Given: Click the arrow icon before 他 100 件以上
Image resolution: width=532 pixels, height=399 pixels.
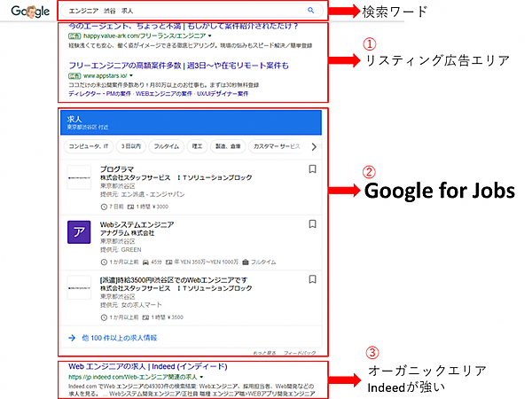Looking at the screenshot, I should 72,338.
